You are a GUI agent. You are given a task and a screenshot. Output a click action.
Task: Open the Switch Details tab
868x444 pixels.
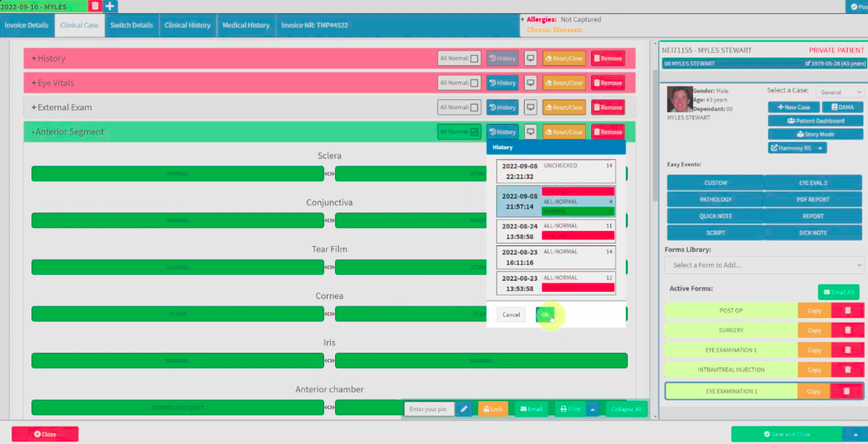coord(131,25)
